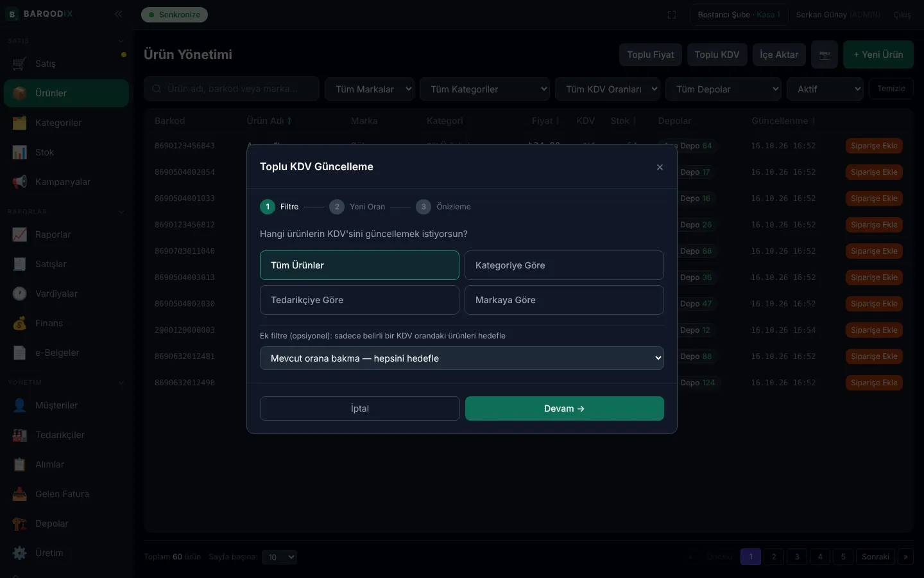Toggle fullscreen with the expand icon
This screenshot has width=924, height=578.
(672, 15)
